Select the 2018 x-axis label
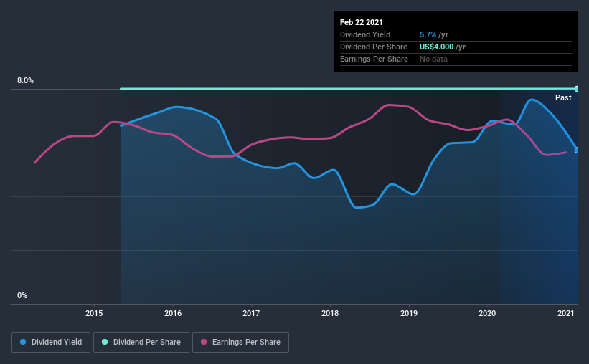The width and height of the screenshot is (589, 364). pos(330,313)
